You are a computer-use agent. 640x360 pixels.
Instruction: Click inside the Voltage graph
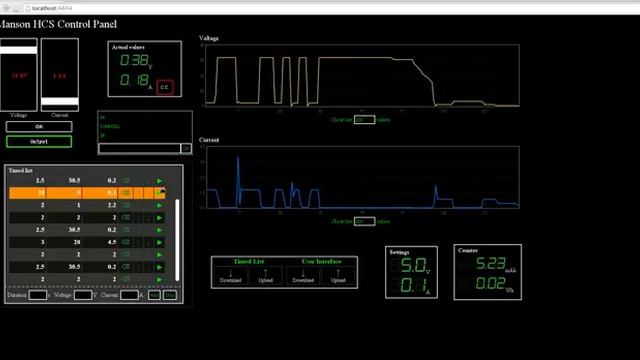click(x=362, y=76)
